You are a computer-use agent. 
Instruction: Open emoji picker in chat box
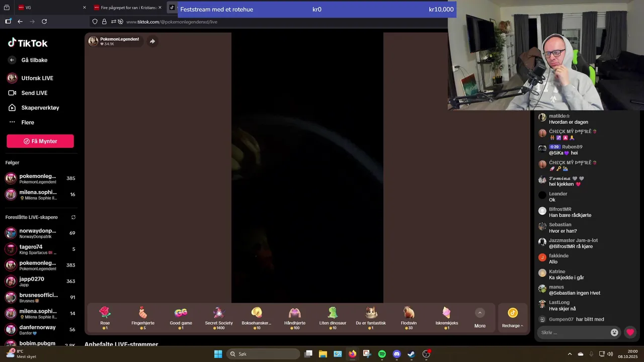614,332
